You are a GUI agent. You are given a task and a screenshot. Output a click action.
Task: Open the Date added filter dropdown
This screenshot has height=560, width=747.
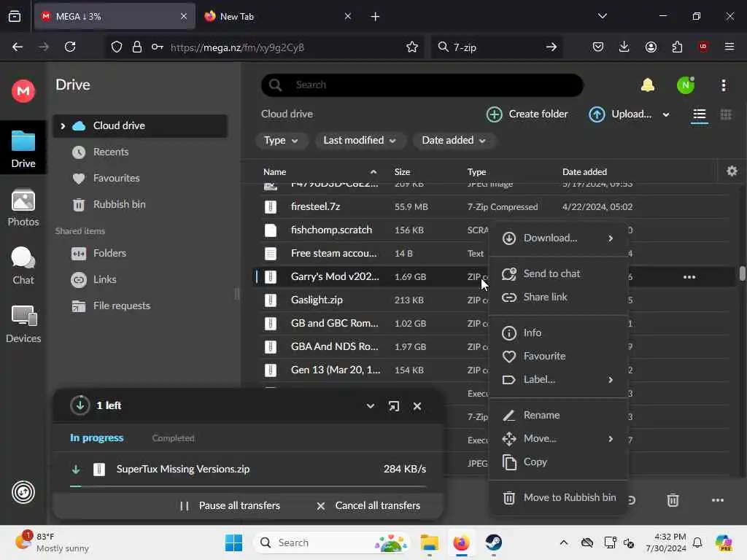pos(454,141)
